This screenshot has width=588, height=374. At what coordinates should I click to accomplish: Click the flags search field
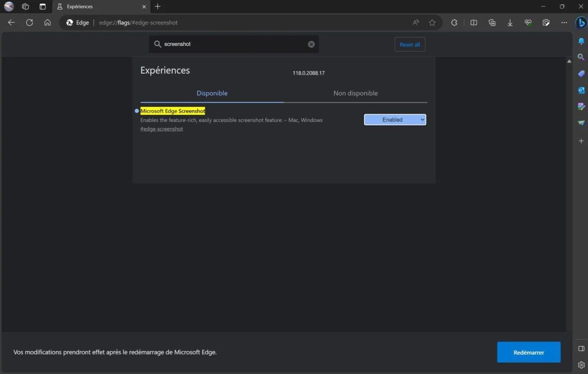(x=234, y=44)
